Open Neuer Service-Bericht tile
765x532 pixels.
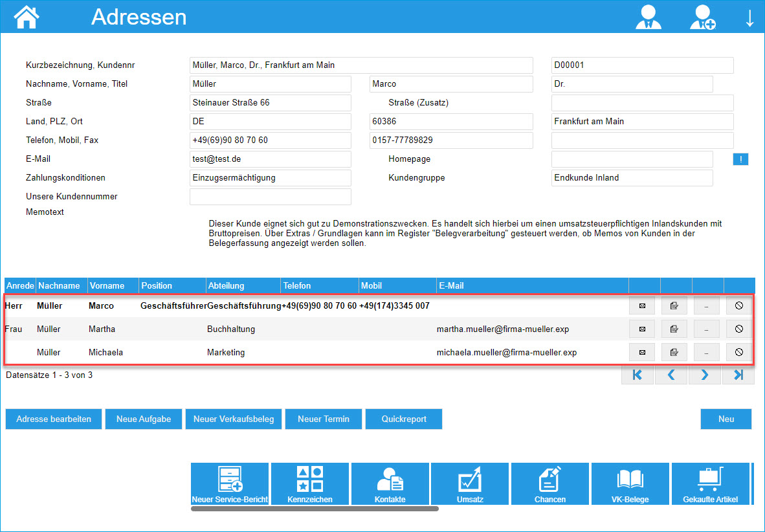coord(230,483)
